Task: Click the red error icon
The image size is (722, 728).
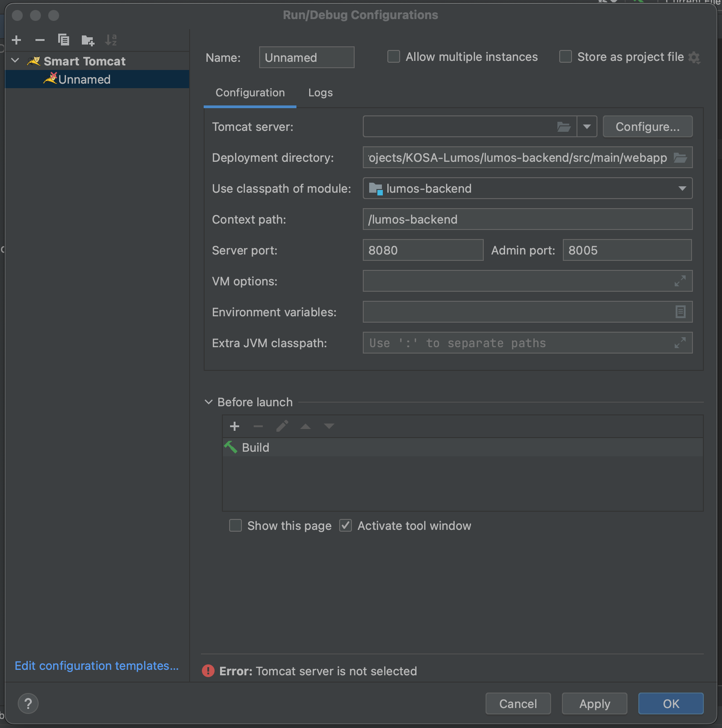Action: coord(208,671)
